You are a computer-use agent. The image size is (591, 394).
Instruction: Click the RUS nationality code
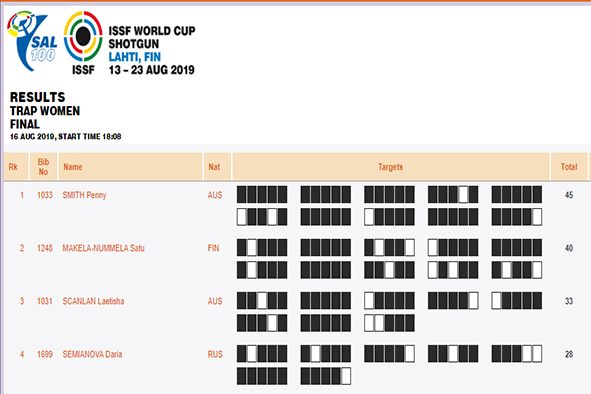(x=215, y=354)
